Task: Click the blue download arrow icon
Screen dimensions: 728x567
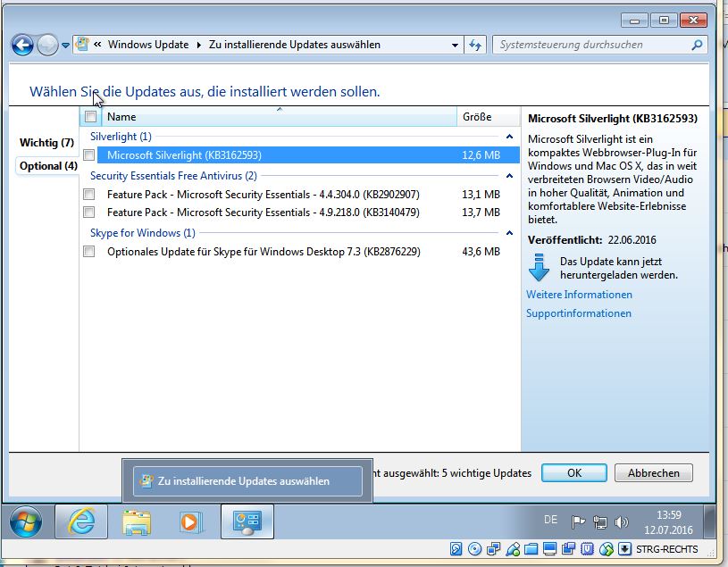Action: [x=539, y=267]
